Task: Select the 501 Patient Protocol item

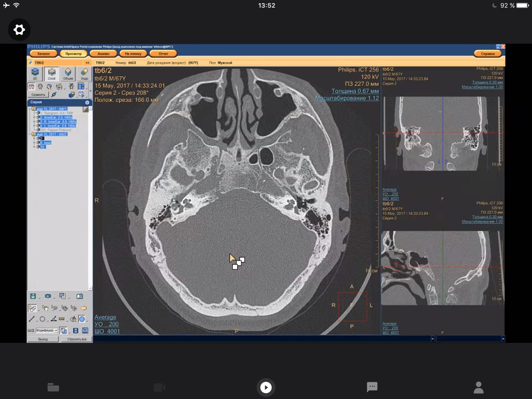Action: [x=55, y=130]
